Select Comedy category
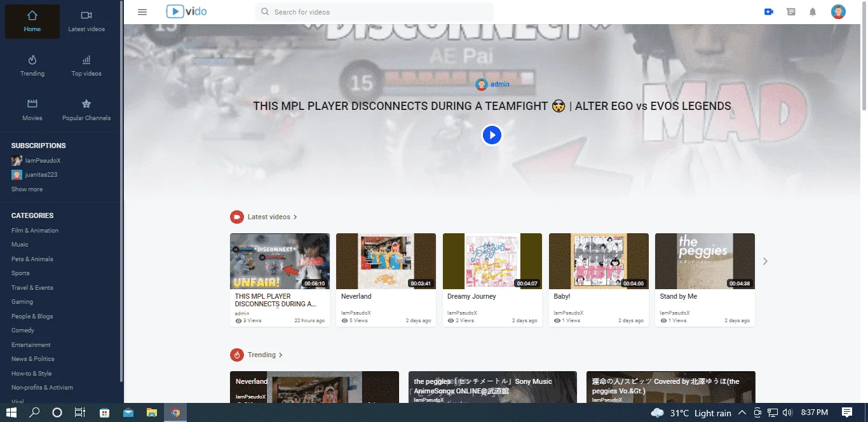Image resolution: width=868 pixels, height=422 pixels. click(x=23, y=330)
